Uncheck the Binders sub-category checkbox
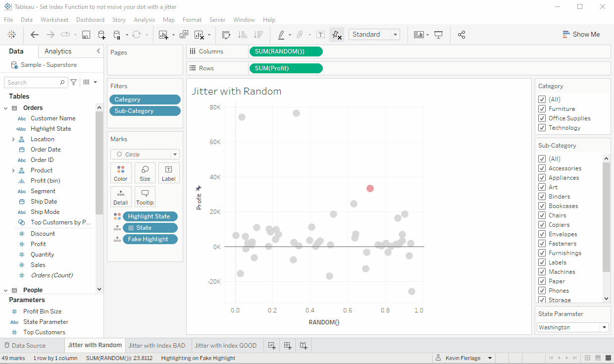 coord(542,196)
